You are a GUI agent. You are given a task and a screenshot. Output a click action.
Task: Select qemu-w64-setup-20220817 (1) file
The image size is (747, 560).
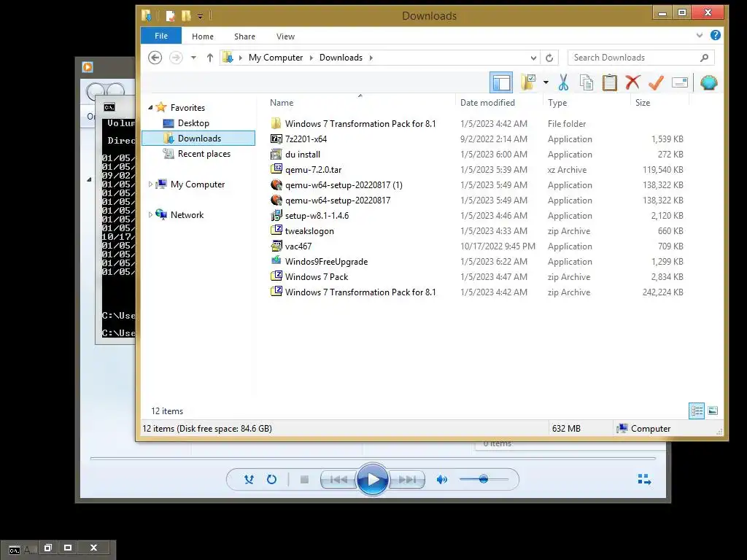[344, 184]
